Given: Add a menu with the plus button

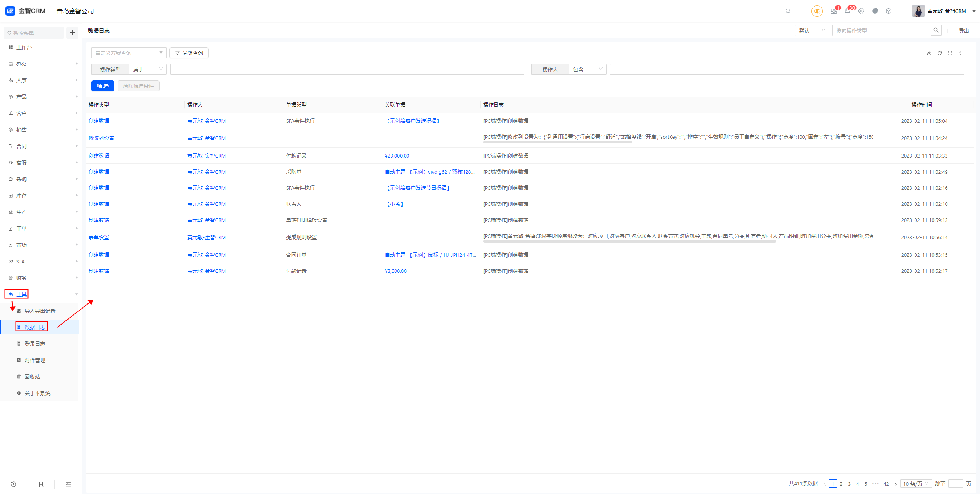Looking at the screenshot, I should click(x=73, y=33).
